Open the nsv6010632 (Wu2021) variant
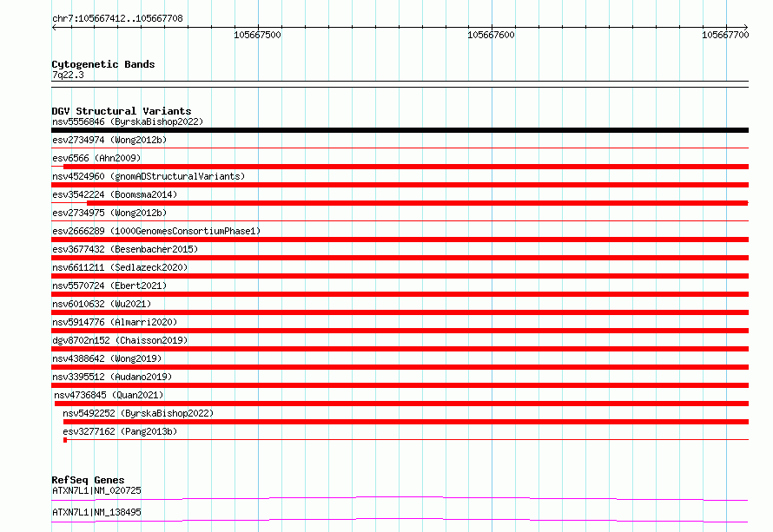This screenshot has width=773, height=532. tap(102, 304)
